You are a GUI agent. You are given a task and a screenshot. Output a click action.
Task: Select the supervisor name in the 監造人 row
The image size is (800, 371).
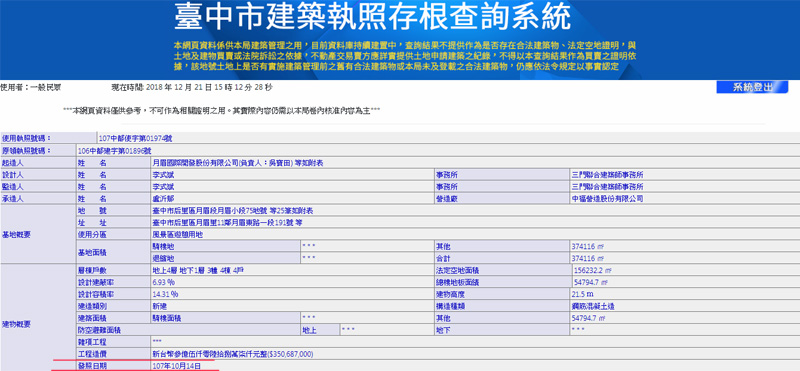(163, 187)
